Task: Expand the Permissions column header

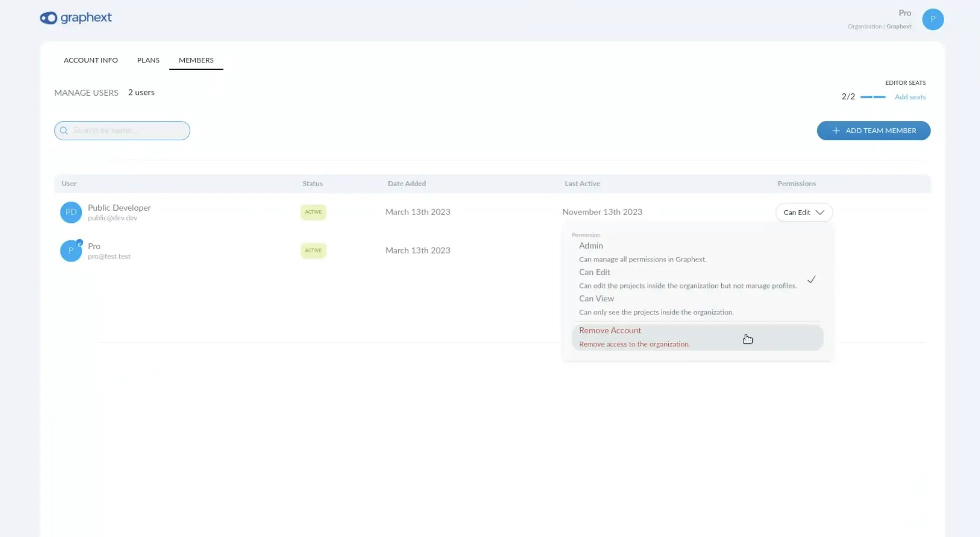Action: click(797, 183)
